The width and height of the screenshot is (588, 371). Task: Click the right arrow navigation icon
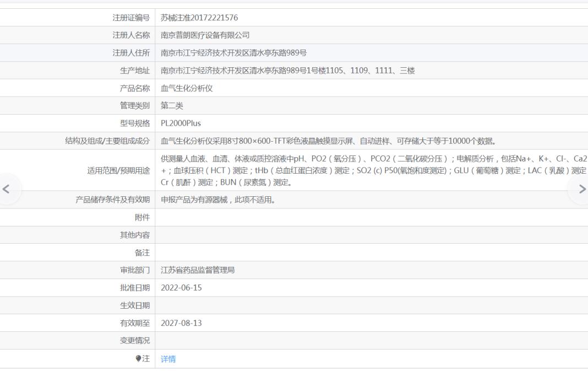pyautogui.click(x=582, y=189)
